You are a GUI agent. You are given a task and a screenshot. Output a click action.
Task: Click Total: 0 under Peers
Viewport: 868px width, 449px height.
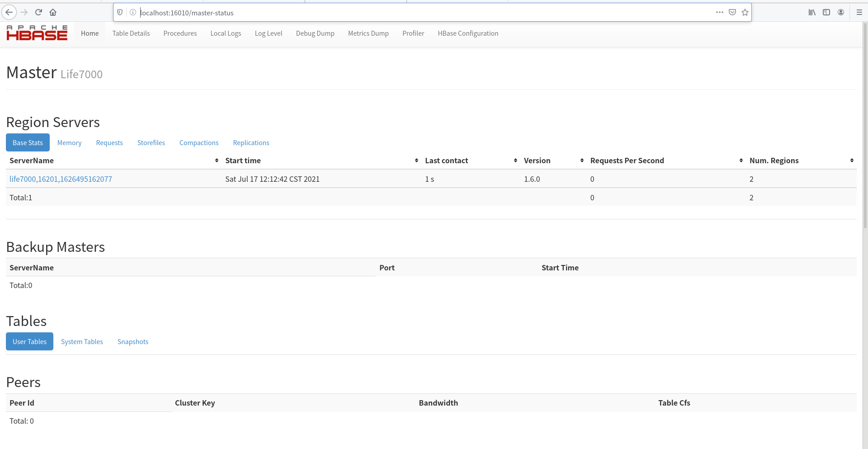click(x=22, y=421)
